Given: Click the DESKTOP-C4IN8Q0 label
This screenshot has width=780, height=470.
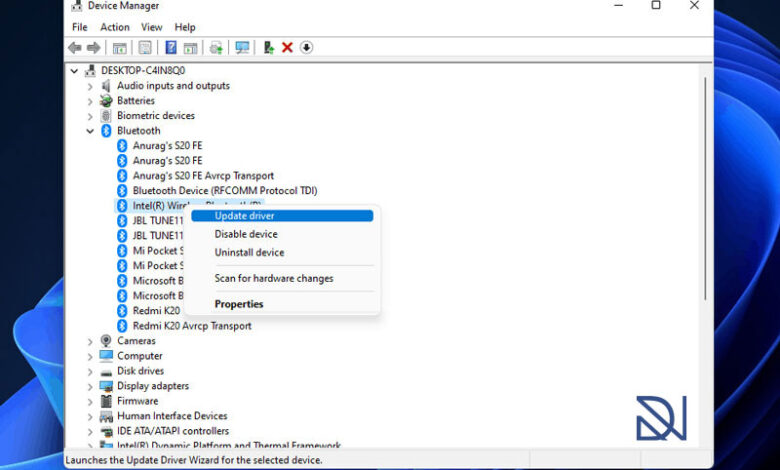Looking at the screenshot, I should coord(143,71).
